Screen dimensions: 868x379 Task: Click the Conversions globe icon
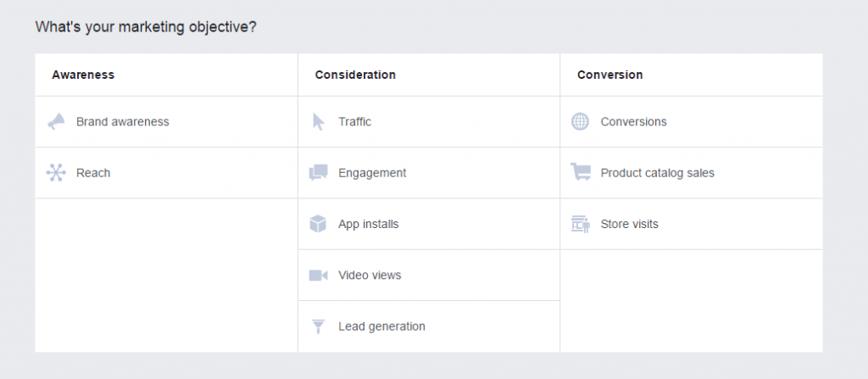tap(580, 121)
